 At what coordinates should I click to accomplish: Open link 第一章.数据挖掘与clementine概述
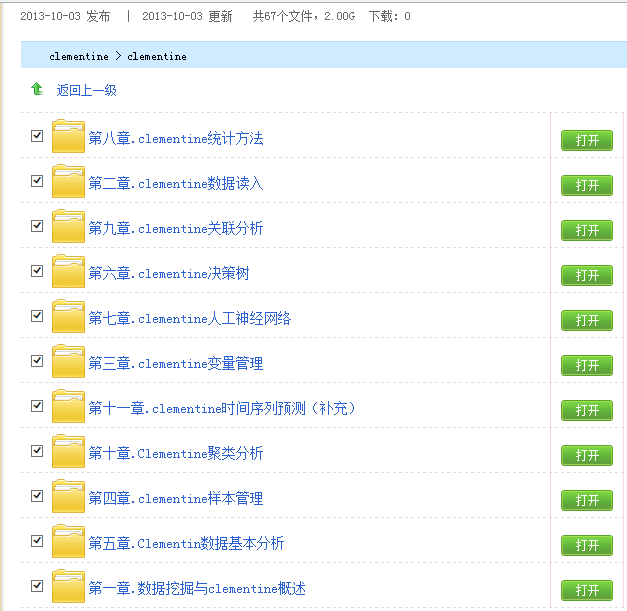[197, 588]
